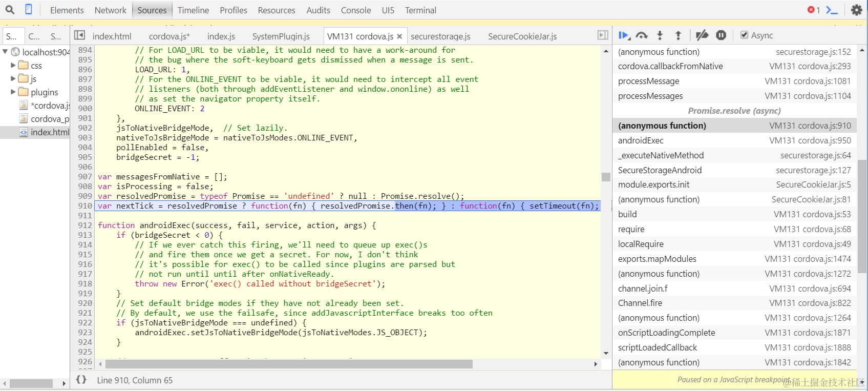Expand the css folder
Image resolution: width=868 pixels, height=391 pixels.
click(x=13, y=65)
